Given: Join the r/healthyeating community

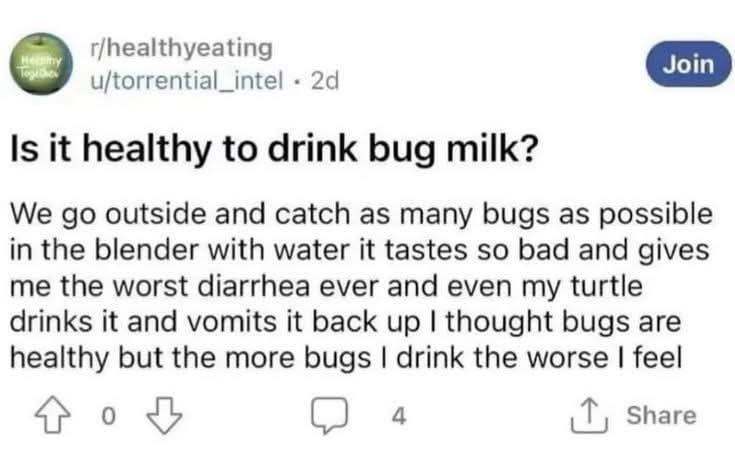Looking at the screenshot, I should pos(689,64).
